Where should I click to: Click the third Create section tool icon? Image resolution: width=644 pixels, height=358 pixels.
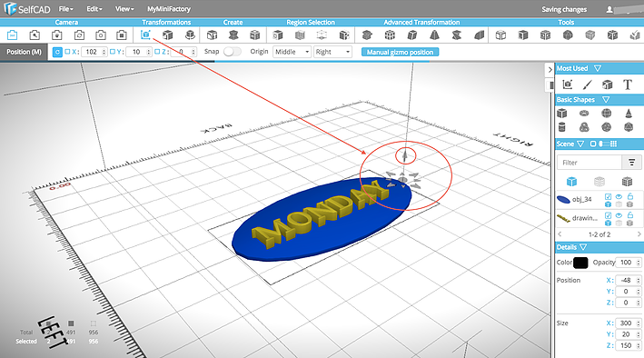[255, 35]
